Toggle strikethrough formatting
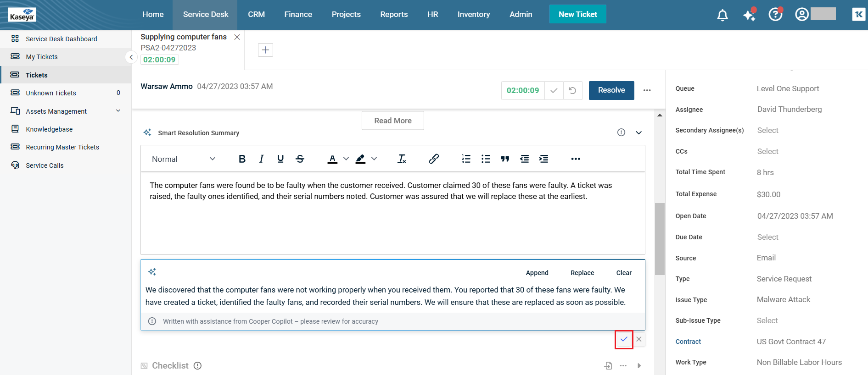 (300, 159)
